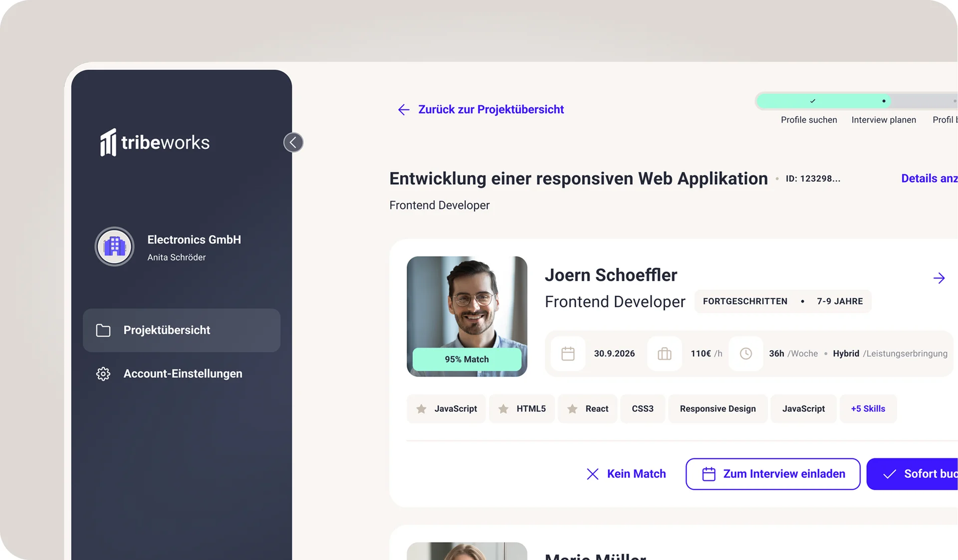Click the tribeworks logo
Viewport: 958px width, 560px height.
coord(155,143)
